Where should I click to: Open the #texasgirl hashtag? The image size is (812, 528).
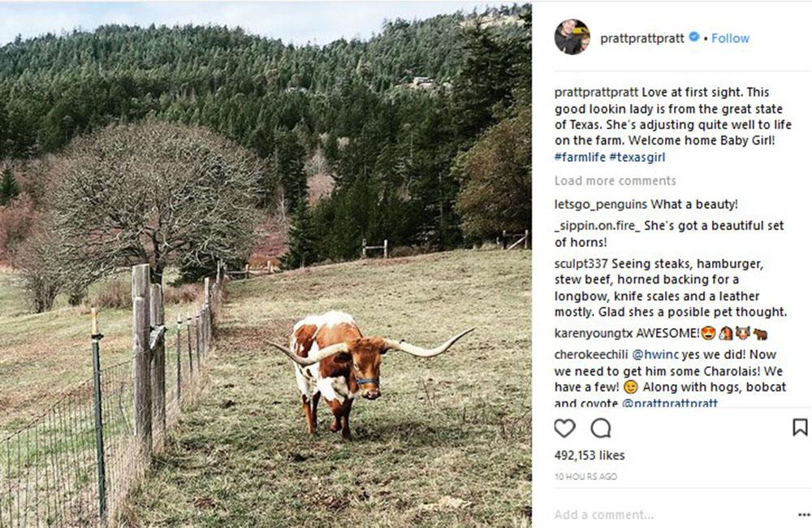point(637,157)
